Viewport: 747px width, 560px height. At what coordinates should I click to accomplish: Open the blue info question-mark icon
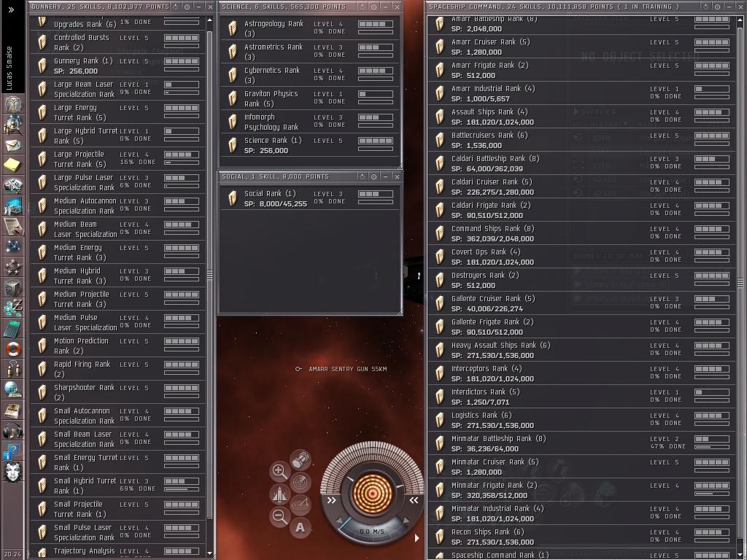12,452
